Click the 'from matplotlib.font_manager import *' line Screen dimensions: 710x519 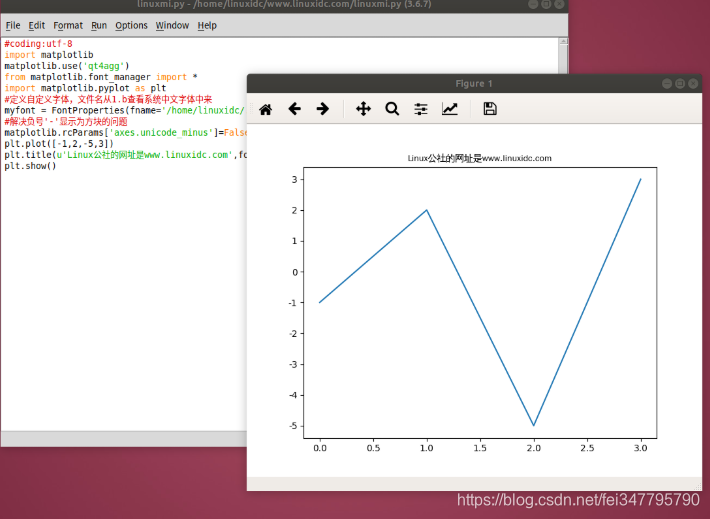tap(101, 77)
